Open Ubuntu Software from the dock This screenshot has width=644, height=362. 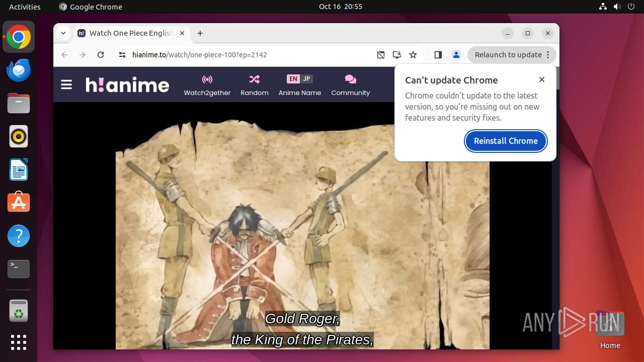pyautogui.click(x=19, y=203)
